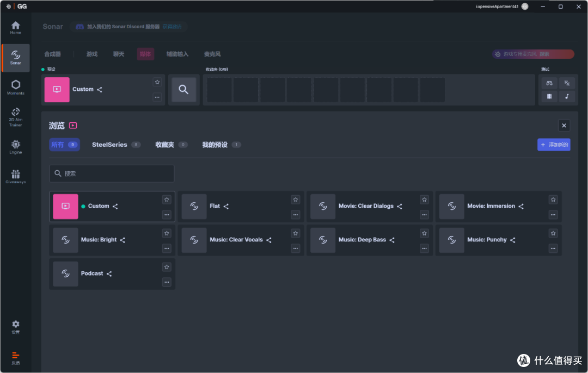Open Engine in the sidebar
This screenshot has width=588, height=373.
click(15, 147)
